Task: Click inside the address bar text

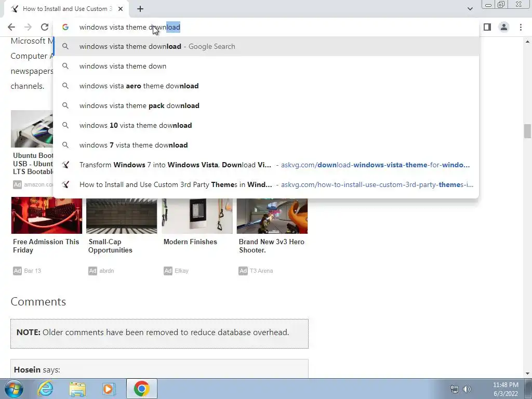Action: pos(129,27)
